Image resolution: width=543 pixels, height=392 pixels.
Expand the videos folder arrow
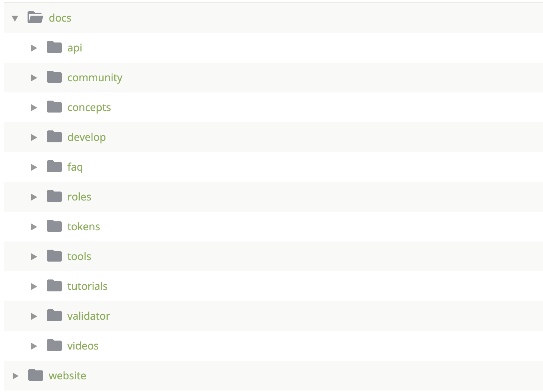point(34,346)
